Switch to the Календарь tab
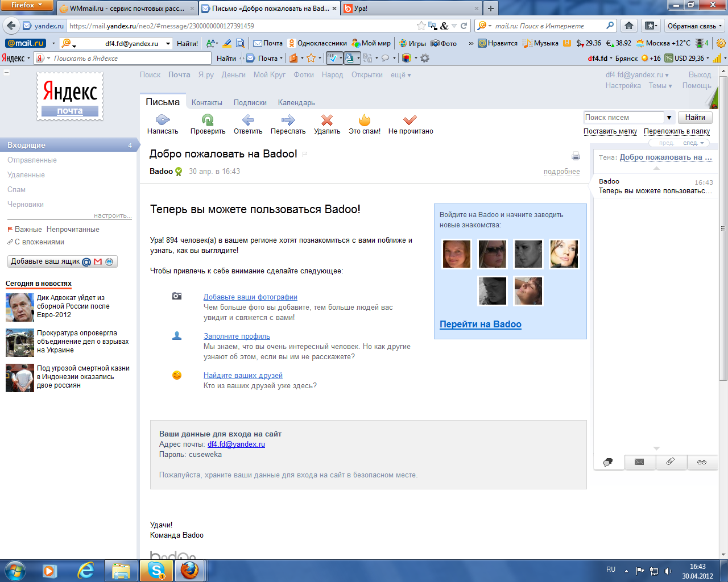 click(x=296, y=102)
